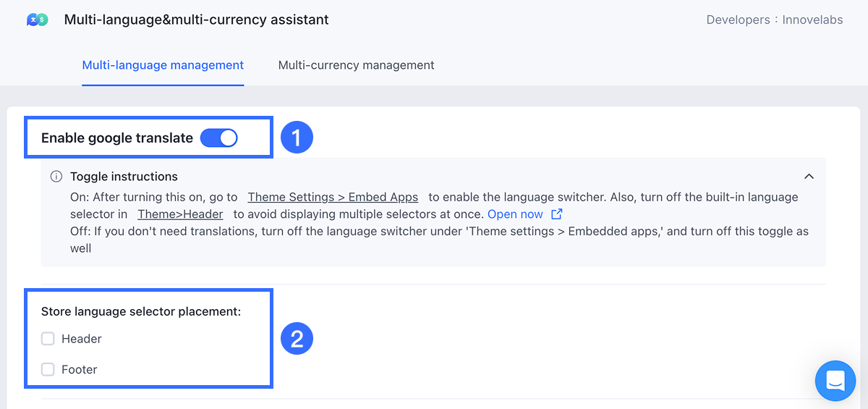Click the external link icon after Open now
Image resolution: width=868 pixels, height=409 pixels.
pos(556,214)
